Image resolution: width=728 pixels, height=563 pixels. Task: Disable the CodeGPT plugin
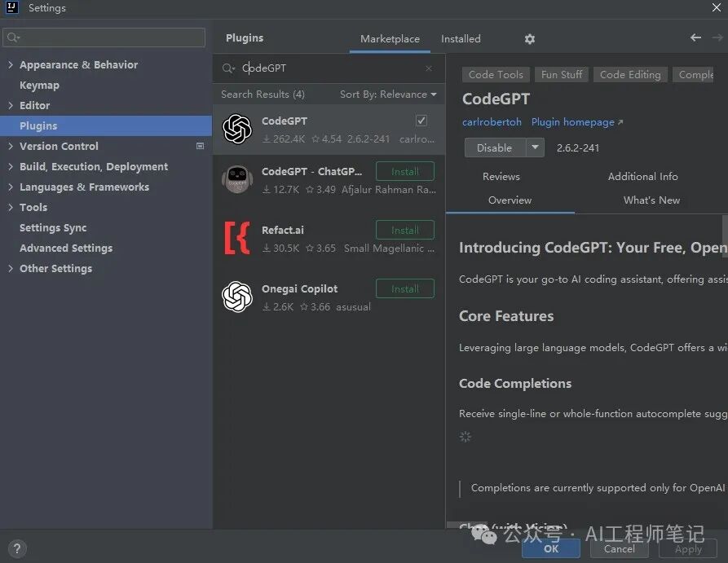click(x=495, y=147)
